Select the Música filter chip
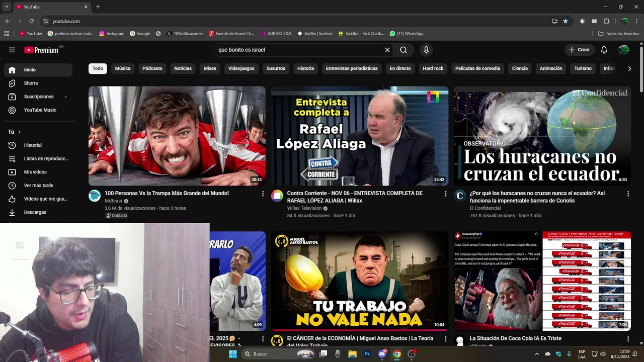Image resolution: width=644 pixels, height=362 pixels. 123,68
